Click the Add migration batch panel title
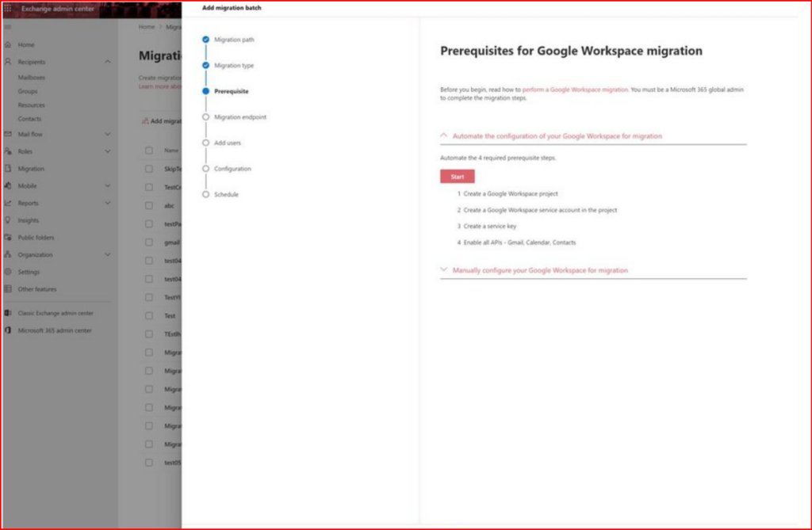The image size is (812, 530). point(232,8)
